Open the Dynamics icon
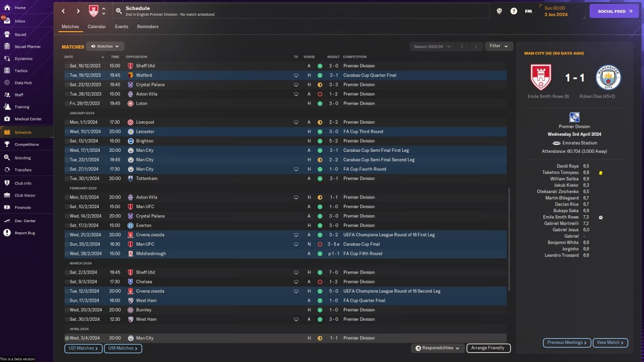Viewport: 644px width, 362px height. [x=7, y=59]
